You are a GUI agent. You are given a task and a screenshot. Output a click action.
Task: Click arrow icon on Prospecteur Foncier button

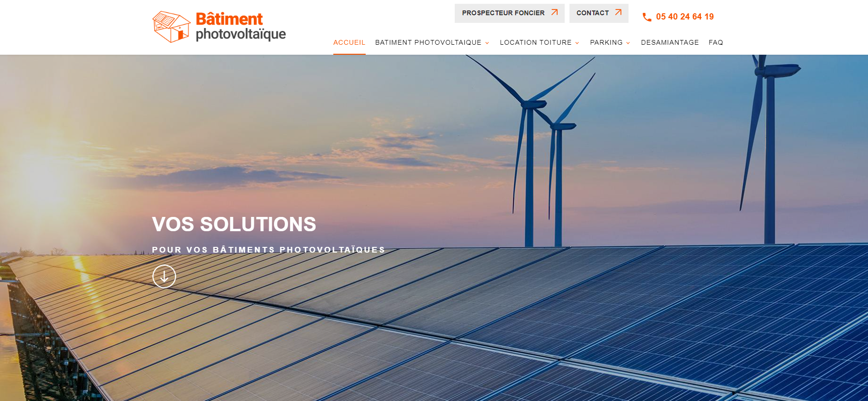click(554, 12)
